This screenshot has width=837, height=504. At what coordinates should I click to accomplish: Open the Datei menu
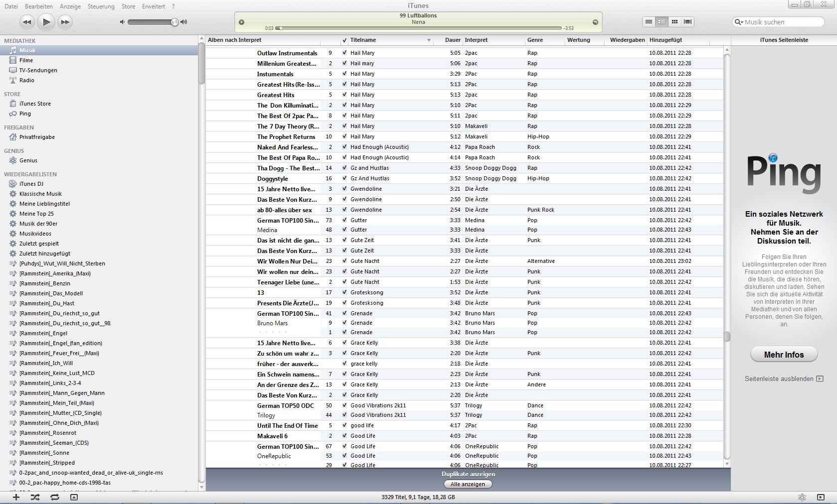[11, 6]
